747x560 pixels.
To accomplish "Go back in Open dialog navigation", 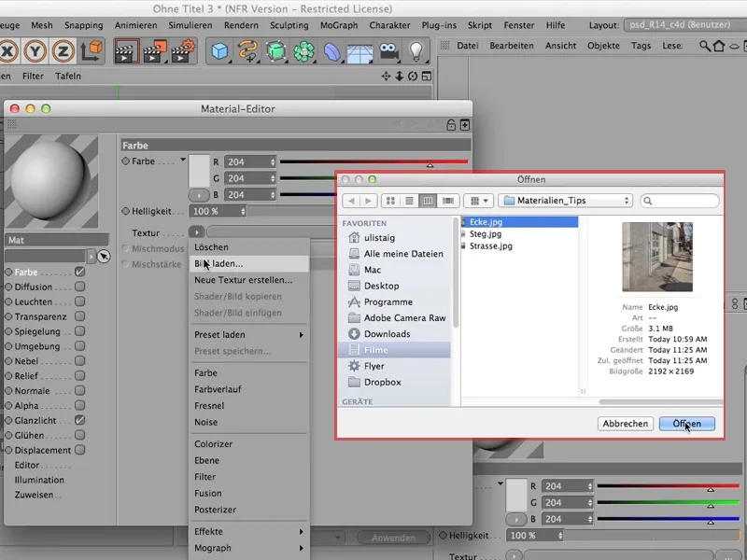I will 351,201.
